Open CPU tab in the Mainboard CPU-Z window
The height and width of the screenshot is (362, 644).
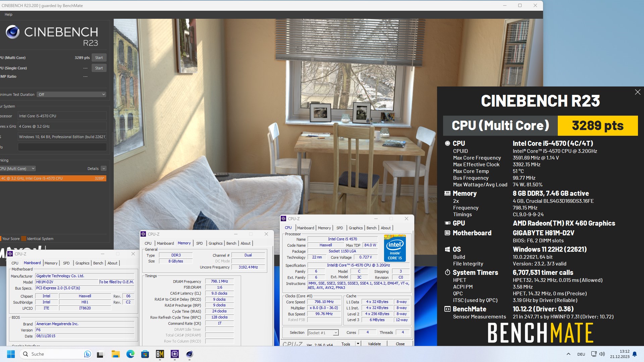pyautogui.click(x=15, y=263)
